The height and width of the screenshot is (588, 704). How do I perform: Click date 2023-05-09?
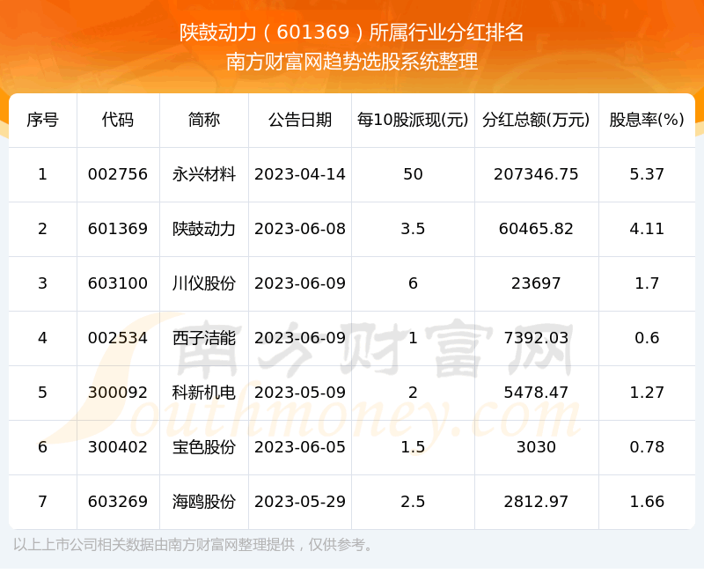pos(300,393)
